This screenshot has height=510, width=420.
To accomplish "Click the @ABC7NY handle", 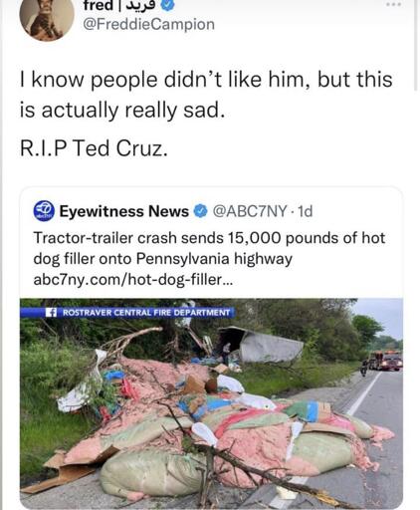I will (250, 211).
